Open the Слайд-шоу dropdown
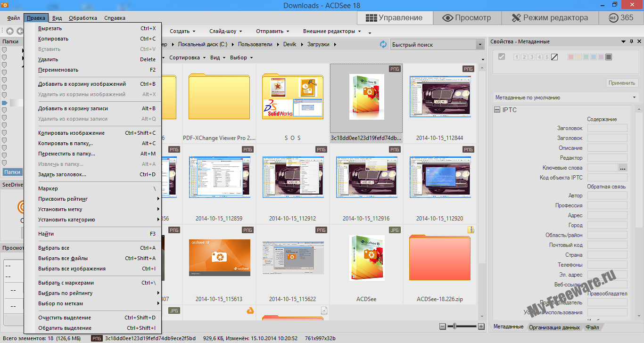Viewport: 644px width, 343px height. point(226,31)
